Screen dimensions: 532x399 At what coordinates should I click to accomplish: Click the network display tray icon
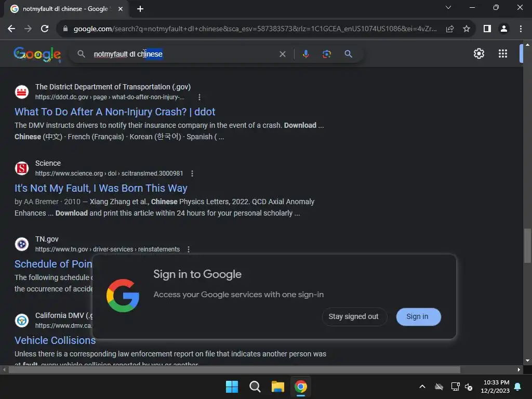455,387
